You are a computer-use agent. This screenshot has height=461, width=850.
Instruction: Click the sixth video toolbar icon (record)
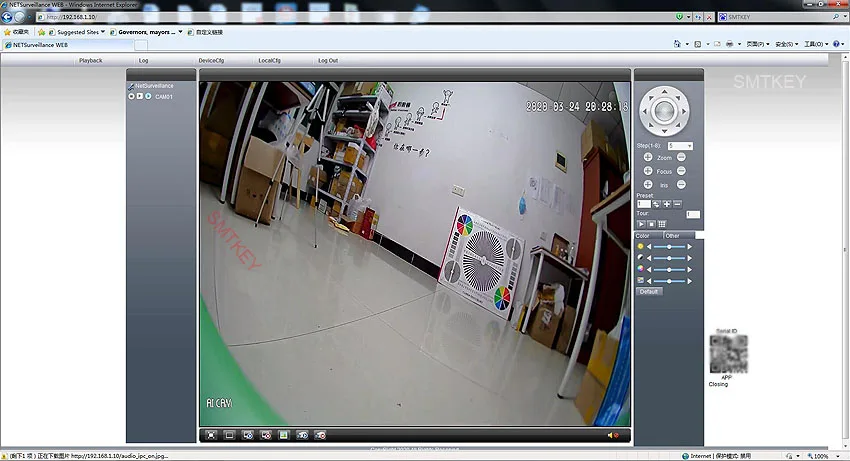coord(302,435)
